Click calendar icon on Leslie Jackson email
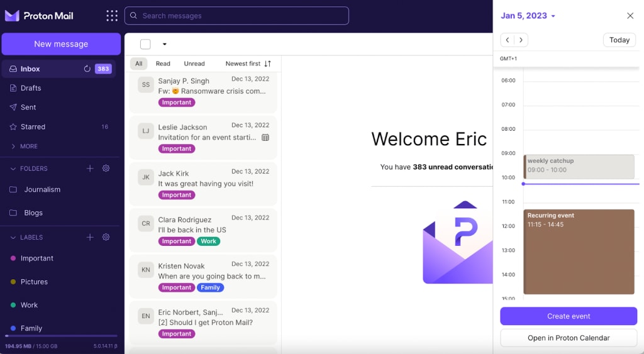Viewport: 644px width, 354px height. [265, 137]
